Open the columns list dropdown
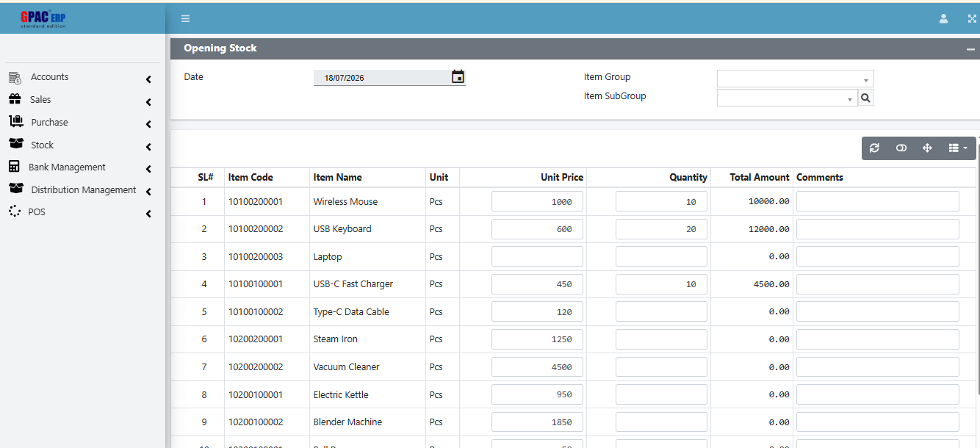Viewport: 980px width, 448px height. tap(957, 148)
